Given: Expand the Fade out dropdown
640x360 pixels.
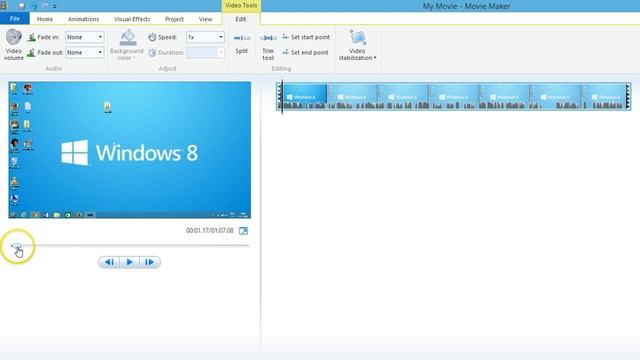Looking at the screenshot, I should [x=100, y=53].
